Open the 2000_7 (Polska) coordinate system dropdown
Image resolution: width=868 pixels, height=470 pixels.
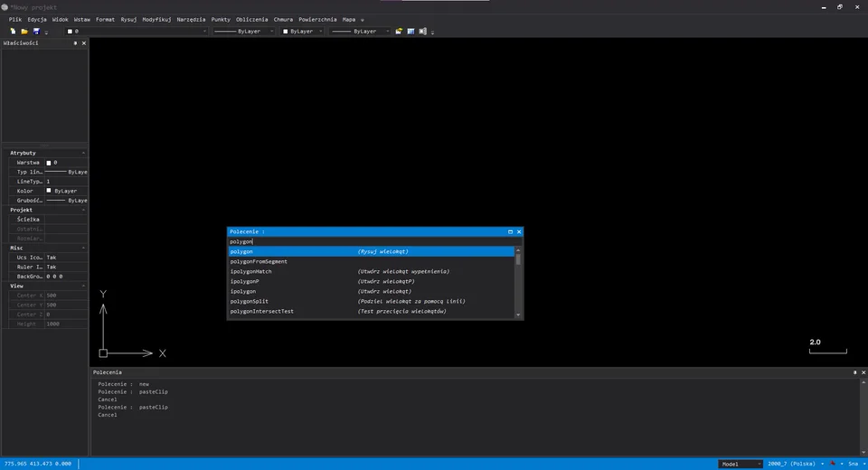796,464
